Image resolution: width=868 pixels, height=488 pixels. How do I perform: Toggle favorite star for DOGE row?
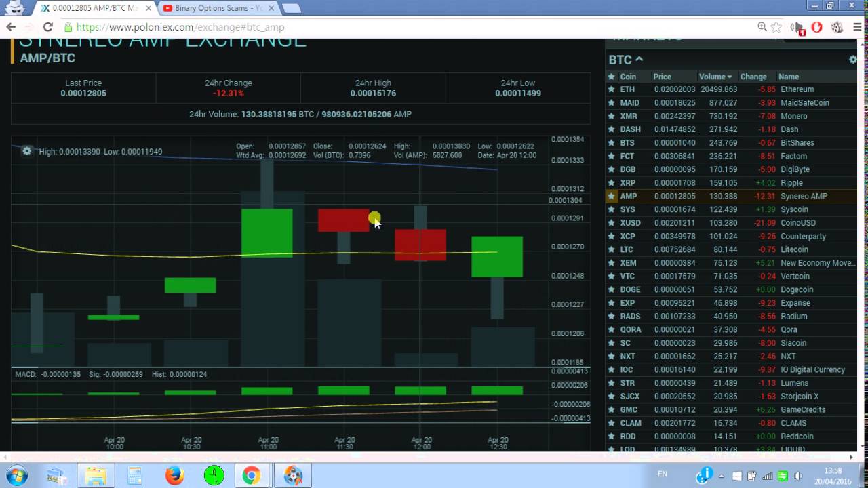click(x=612, y=289)
